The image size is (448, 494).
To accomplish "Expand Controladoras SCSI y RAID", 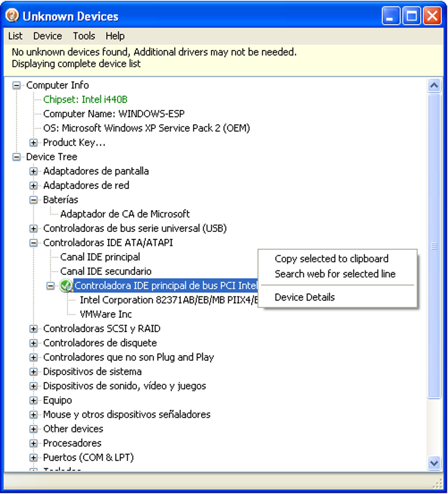I will (33, 329).
